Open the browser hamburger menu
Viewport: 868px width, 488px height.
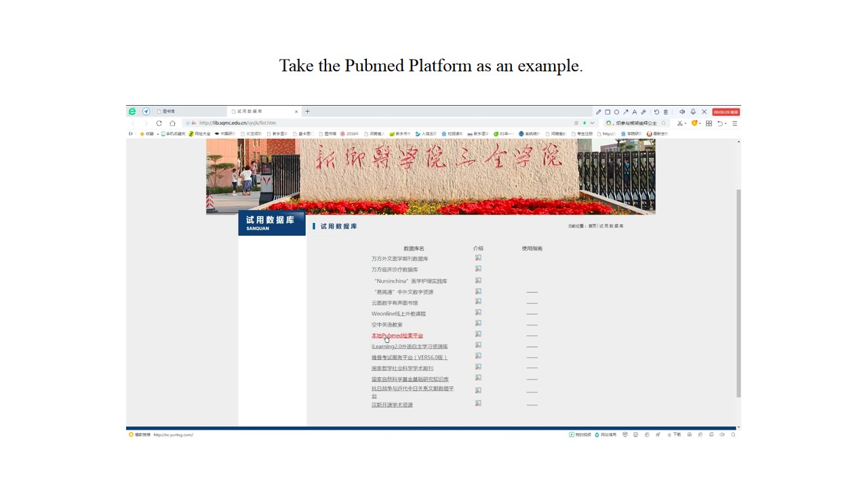point(734,123)
